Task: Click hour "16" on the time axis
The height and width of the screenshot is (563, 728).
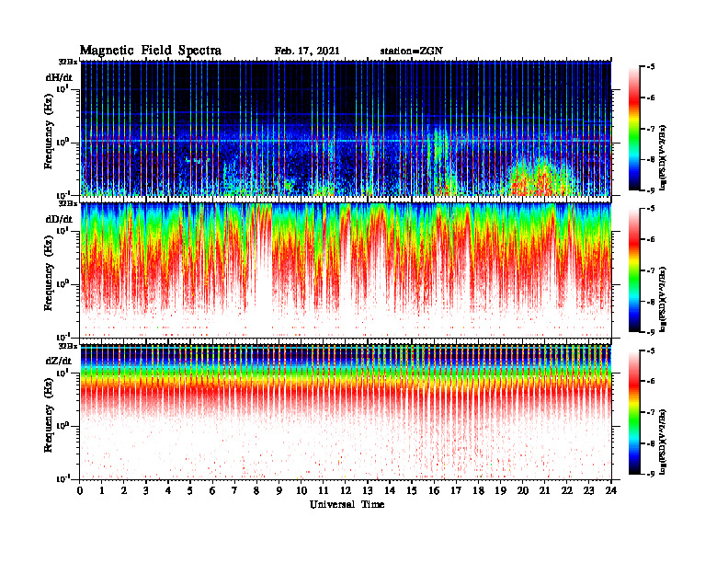Action: tap(434, 490)
